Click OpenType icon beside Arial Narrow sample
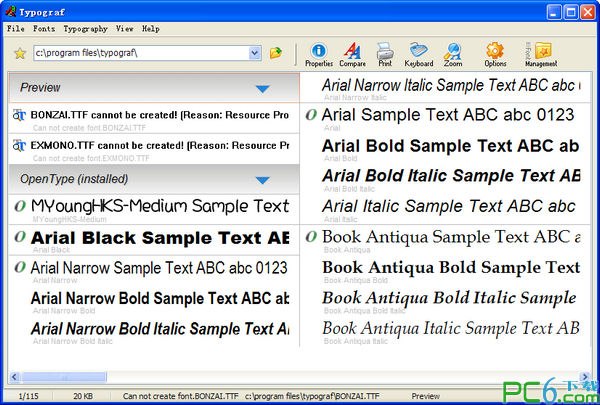600x405 pixels. coord(20,267)
